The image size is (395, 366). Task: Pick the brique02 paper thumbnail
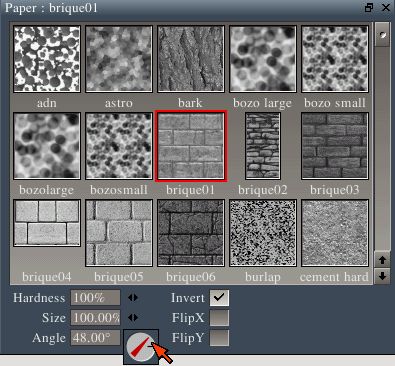pos(263,146)
